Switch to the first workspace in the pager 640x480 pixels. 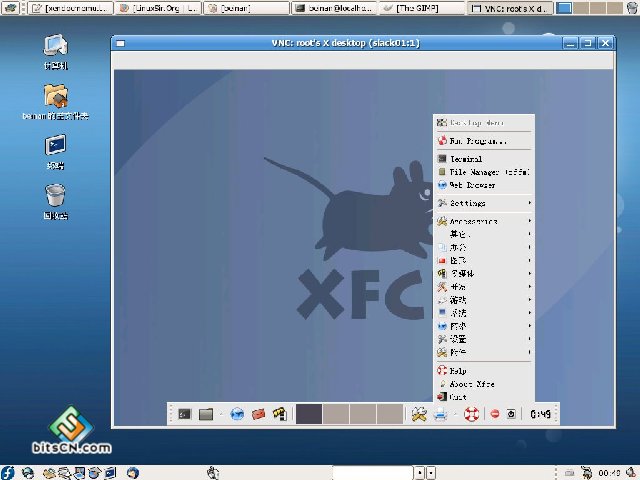pos(309,414)
